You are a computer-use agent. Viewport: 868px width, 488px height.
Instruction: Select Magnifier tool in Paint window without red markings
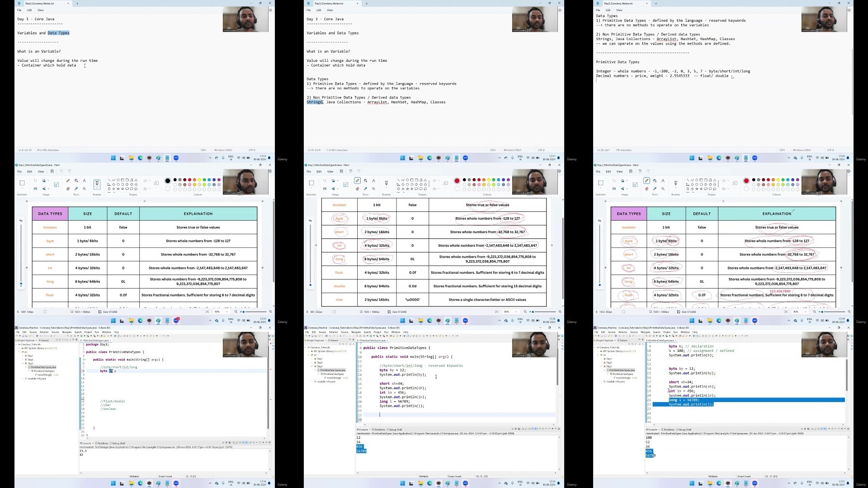[x=84, y=189]
